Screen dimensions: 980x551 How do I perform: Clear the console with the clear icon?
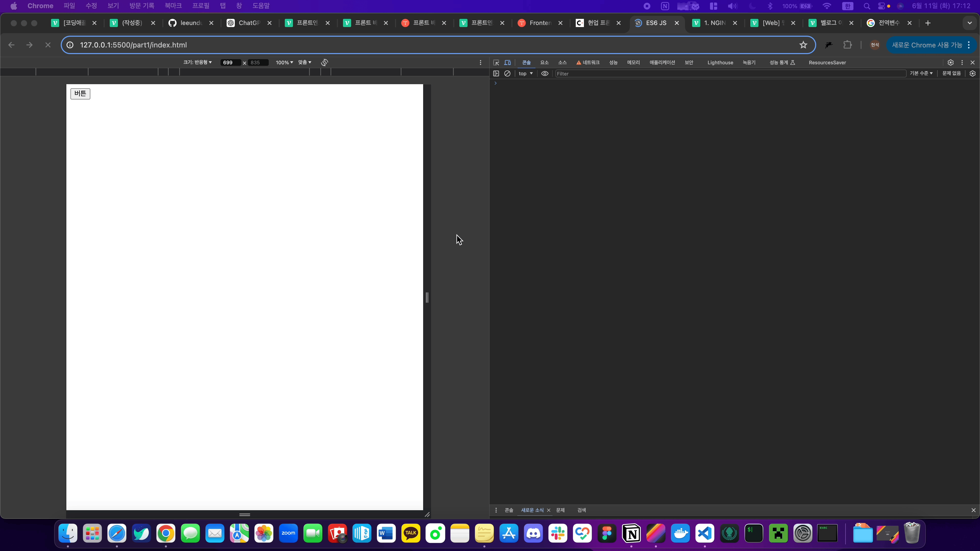[507, 73]
